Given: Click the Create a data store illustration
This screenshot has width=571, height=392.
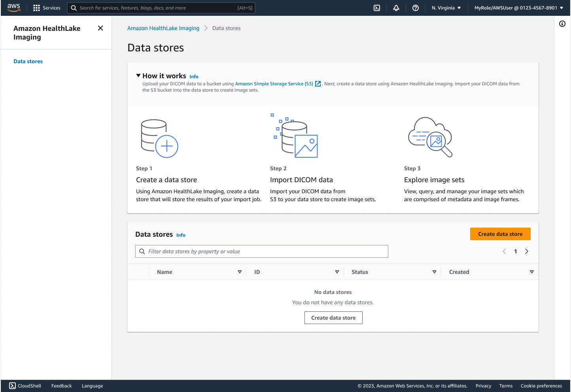Looking at the screenshot, I should coord(160,138).
